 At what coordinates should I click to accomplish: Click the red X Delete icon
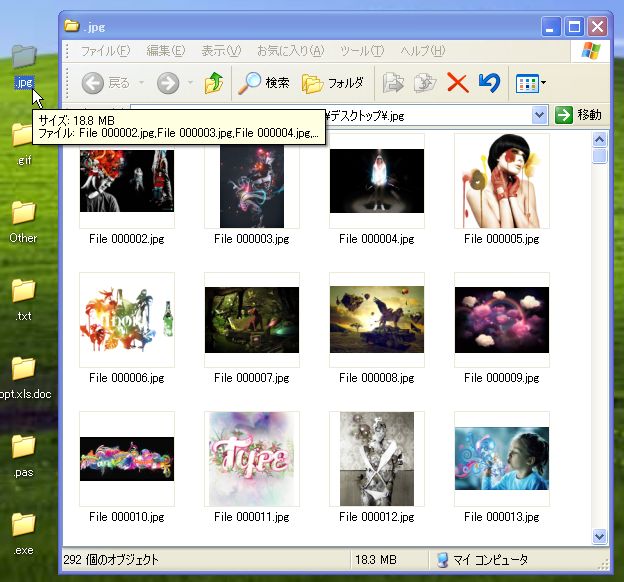458,83
